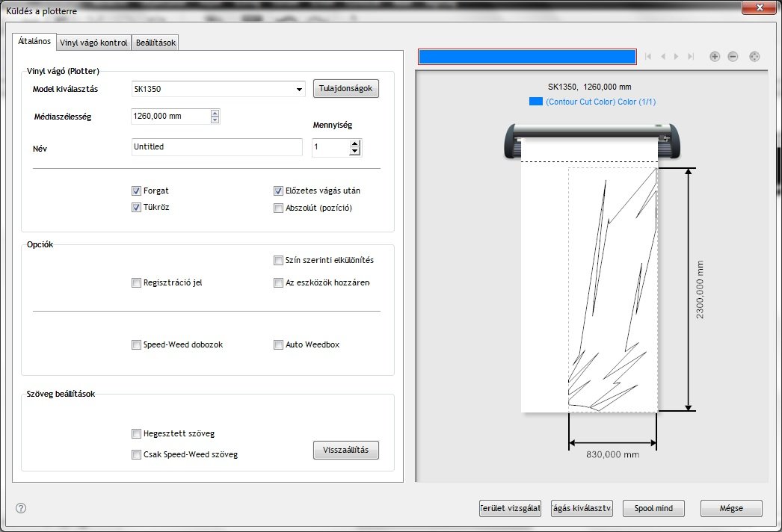This screenshot has height=532, width=782.
Task: Click the Tulajdonságok button
Action: (x=346, y=89)
